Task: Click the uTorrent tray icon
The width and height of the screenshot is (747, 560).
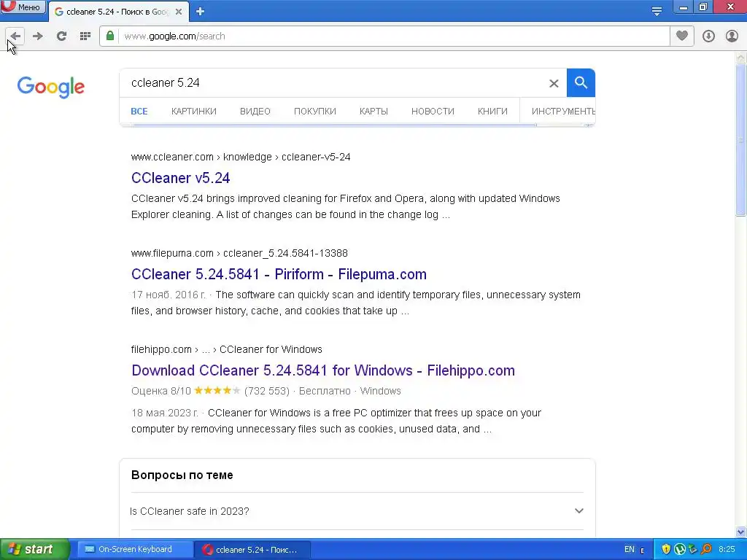Action: click(680, 550)
